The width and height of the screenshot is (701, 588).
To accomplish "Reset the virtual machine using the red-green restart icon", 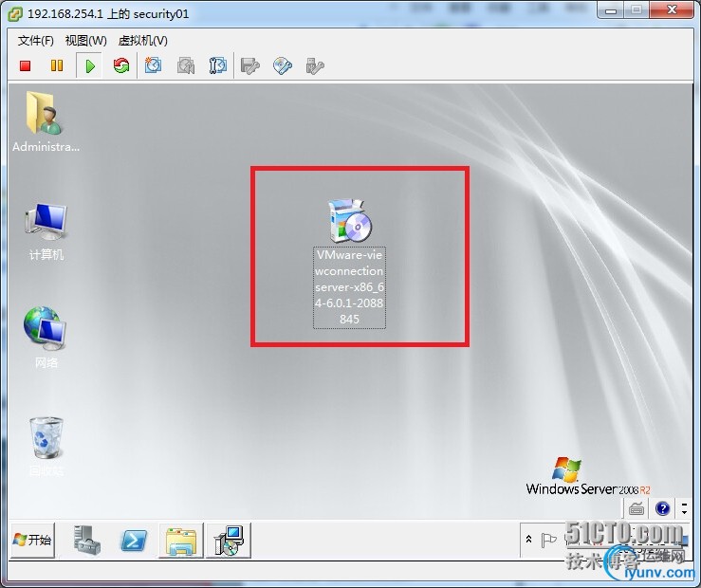I will point(121,65).
